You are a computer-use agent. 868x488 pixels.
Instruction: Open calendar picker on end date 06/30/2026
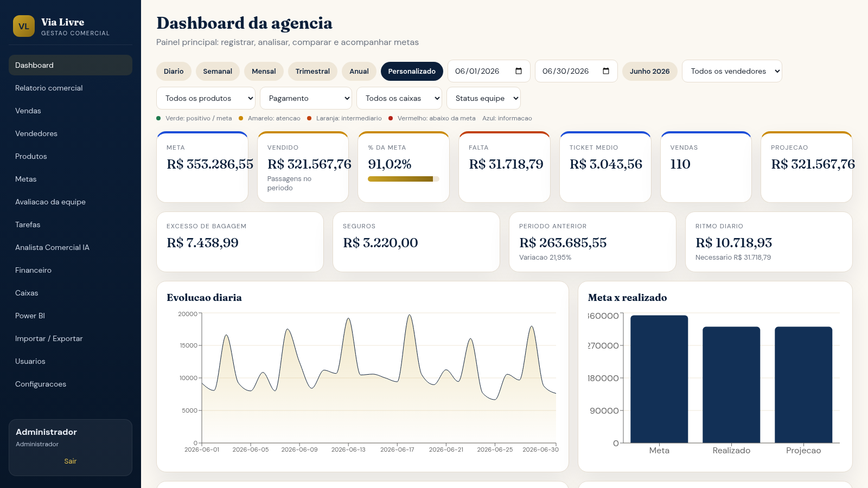(x=606, y=71)
